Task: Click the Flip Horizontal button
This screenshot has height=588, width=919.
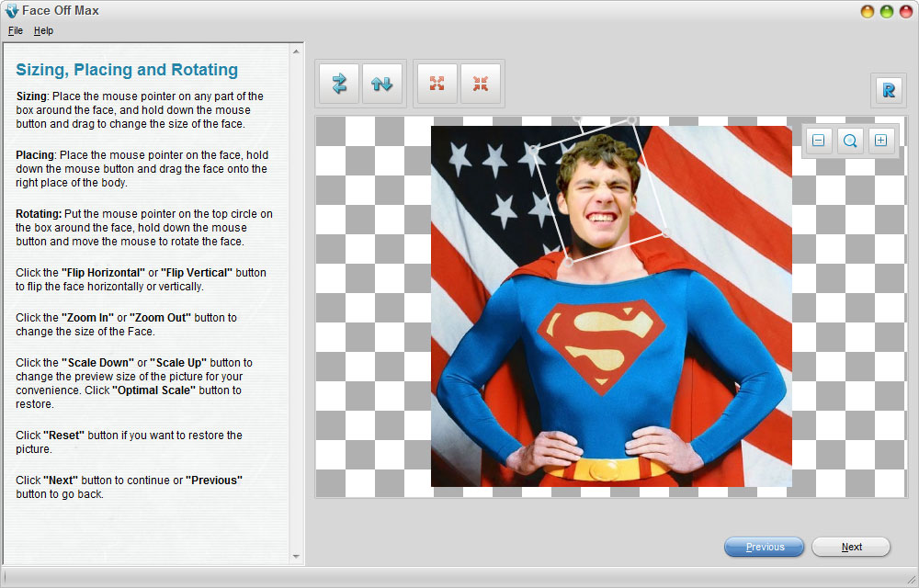Action: 339,84
